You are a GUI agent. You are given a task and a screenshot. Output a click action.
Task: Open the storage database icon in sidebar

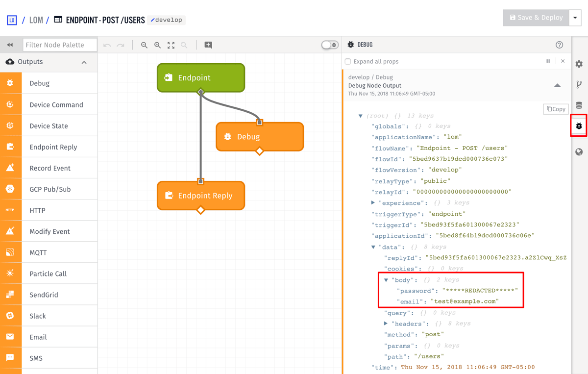579,105
